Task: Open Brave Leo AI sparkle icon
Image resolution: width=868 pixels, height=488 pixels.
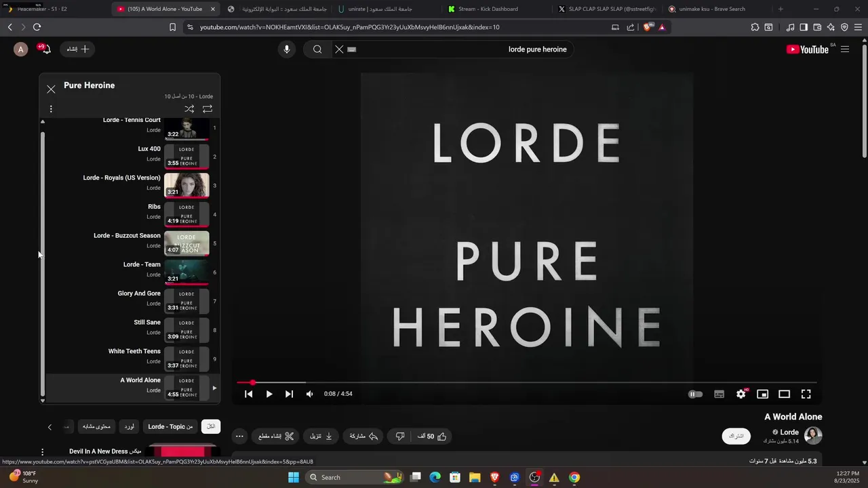Action: (x=831, y=27)
